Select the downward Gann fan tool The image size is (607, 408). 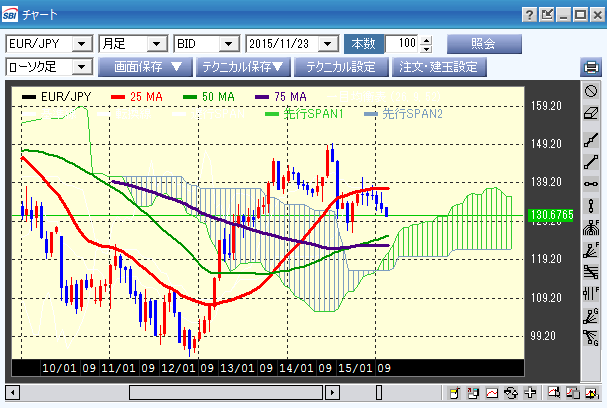point(591,338)
